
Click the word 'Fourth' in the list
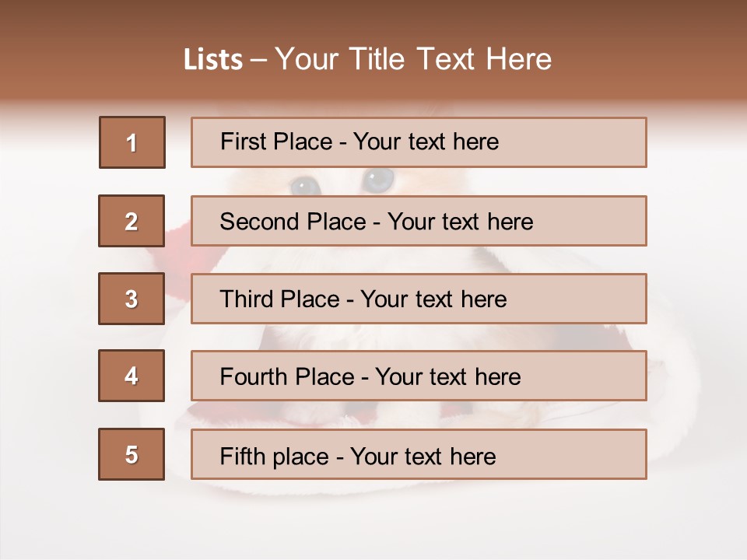pyautogui.click(x=254, y=376)
